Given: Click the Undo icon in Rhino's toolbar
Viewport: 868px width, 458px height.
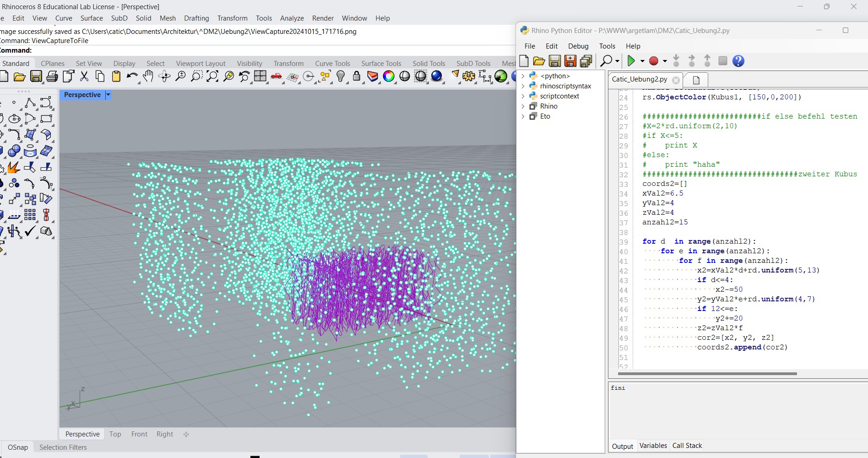Looking at the screenshot, I should (131, 76).
